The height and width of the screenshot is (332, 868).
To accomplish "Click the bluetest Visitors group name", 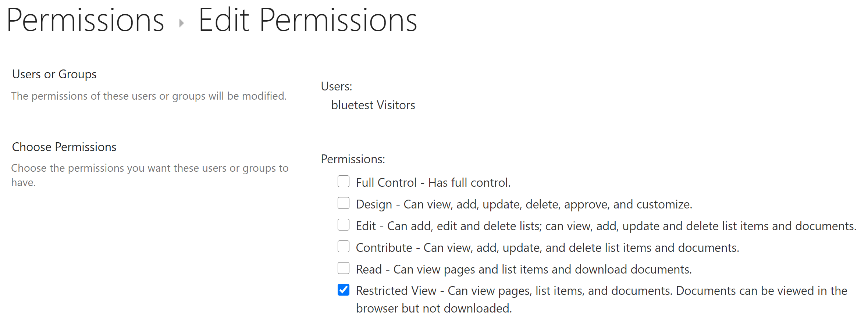I will (x=373, y=105).
